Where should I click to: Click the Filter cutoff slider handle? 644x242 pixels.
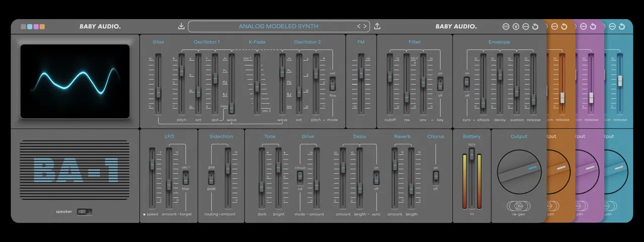(390, 77)
